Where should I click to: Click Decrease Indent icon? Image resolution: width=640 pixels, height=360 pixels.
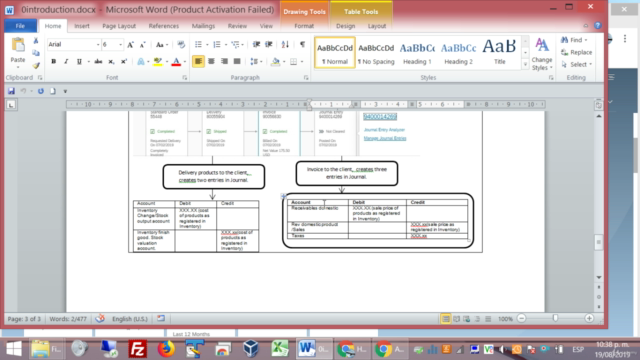[x=256, y=44]
